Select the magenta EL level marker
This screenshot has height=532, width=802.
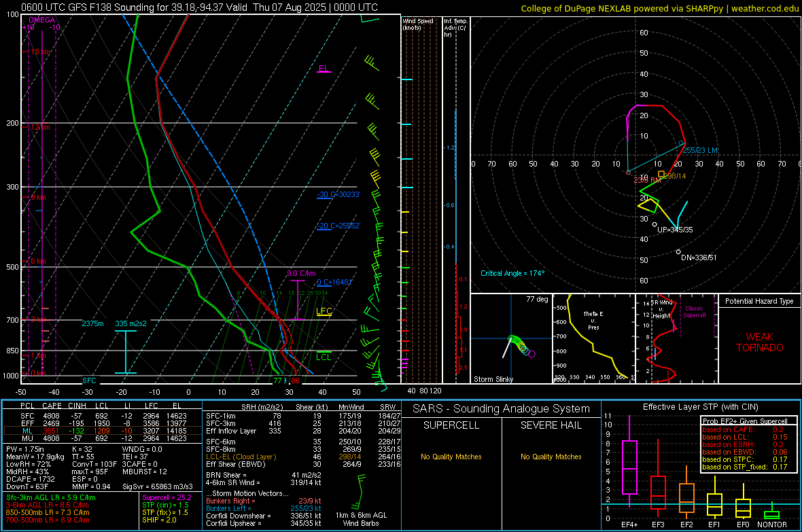[x=324, y=69]
